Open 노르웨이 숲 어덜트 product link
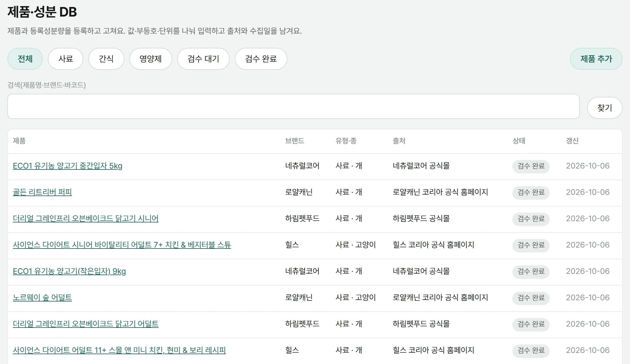 tap(42, 298)
